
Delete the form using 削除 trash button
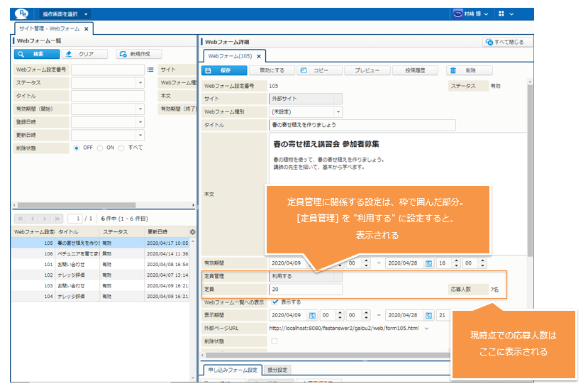click(470, 70)
